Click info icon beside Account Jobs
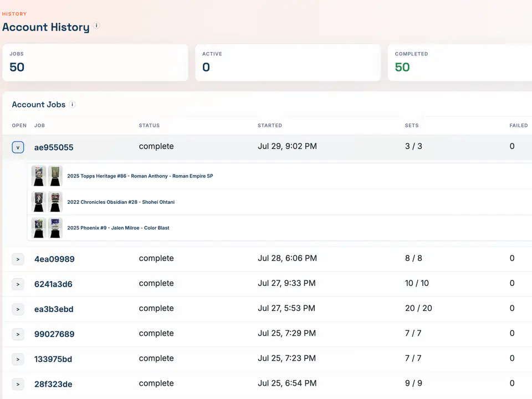532x399 pixels. tap(72, 105)
